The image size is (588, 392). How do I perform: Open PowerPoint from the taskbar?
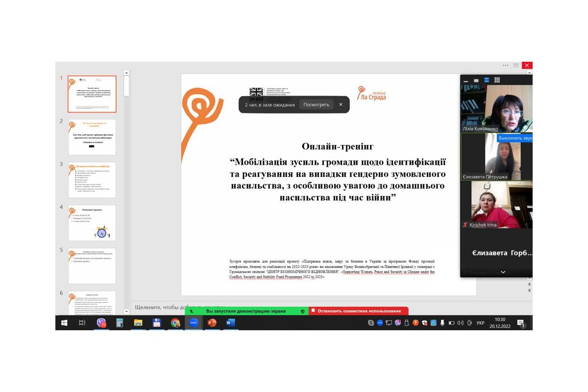click(212, 323)
